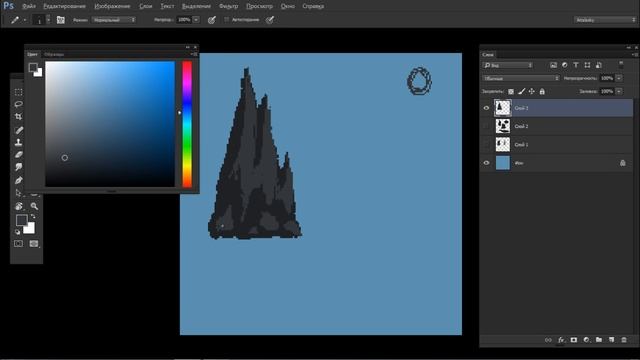
Task: Click the toolbox foreground color swatch
Action: (22, 220)
